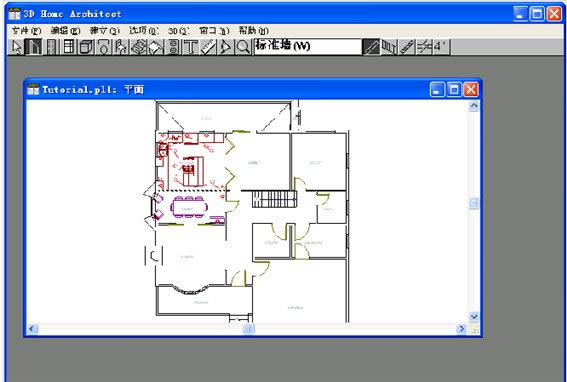Screen dimensions: 567x382
Task: Open the 3D menu
Action: 179,31
